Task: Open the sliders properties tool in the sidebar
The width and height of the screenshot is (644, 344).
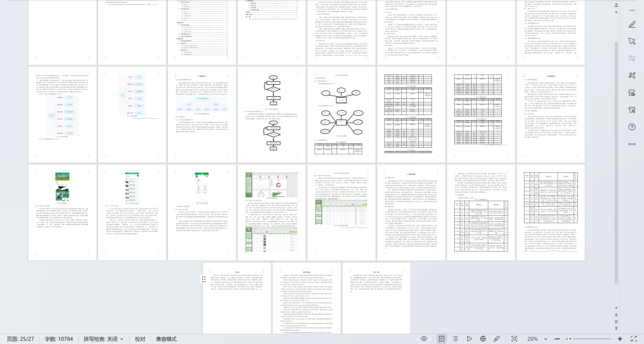Action: click(631, 58)
